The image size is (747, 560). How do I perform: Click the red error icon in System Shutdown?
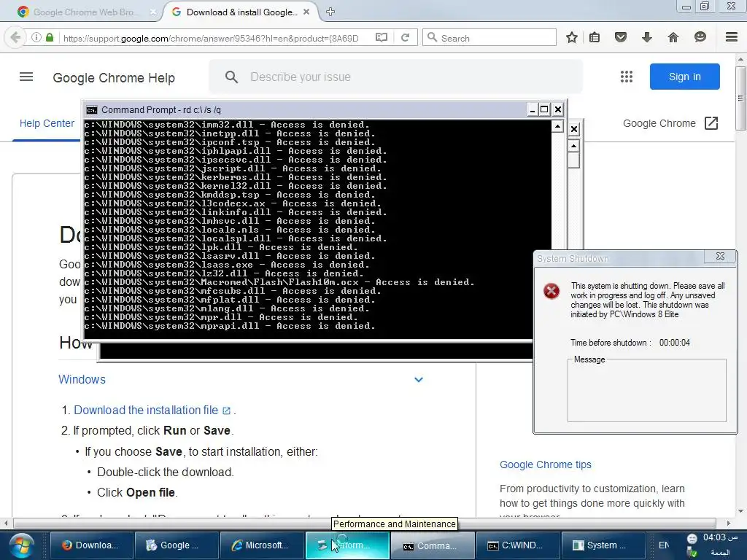click(x=551, y=291)
